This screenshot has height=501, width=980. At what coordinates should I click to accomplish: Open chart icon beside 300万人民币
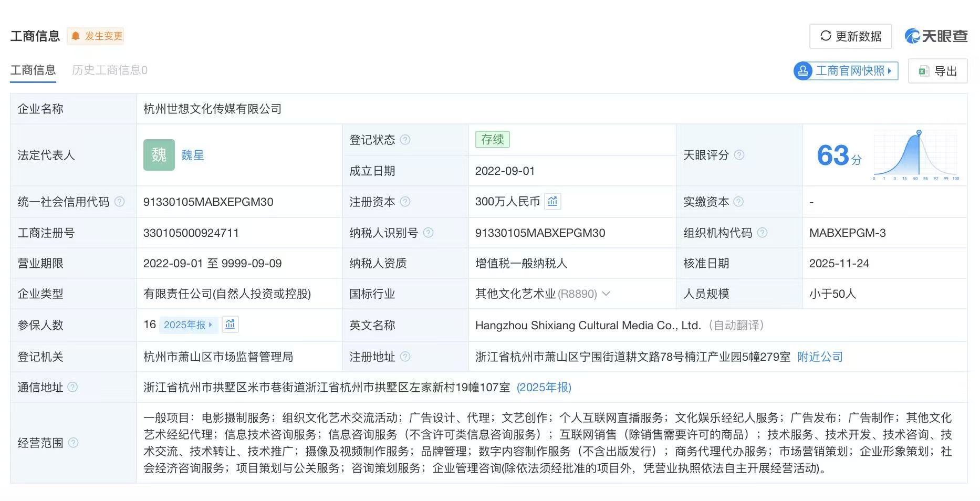552,202
